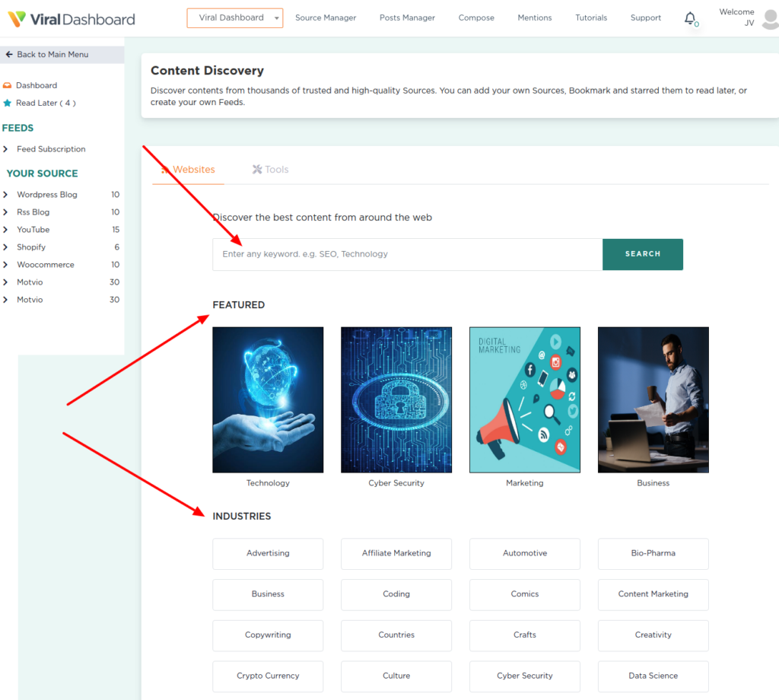Click the Viral Dashboard logo

72,19
